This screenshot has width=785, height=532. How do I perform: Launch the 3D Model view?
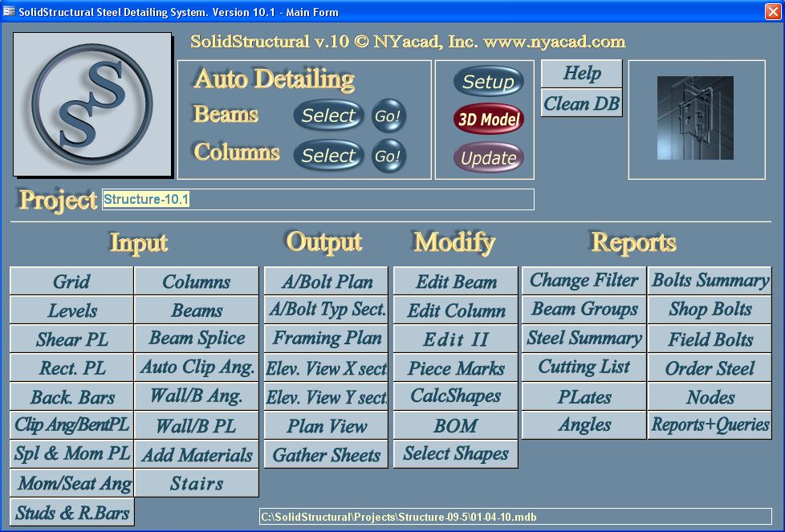click(x=489, y=119)
